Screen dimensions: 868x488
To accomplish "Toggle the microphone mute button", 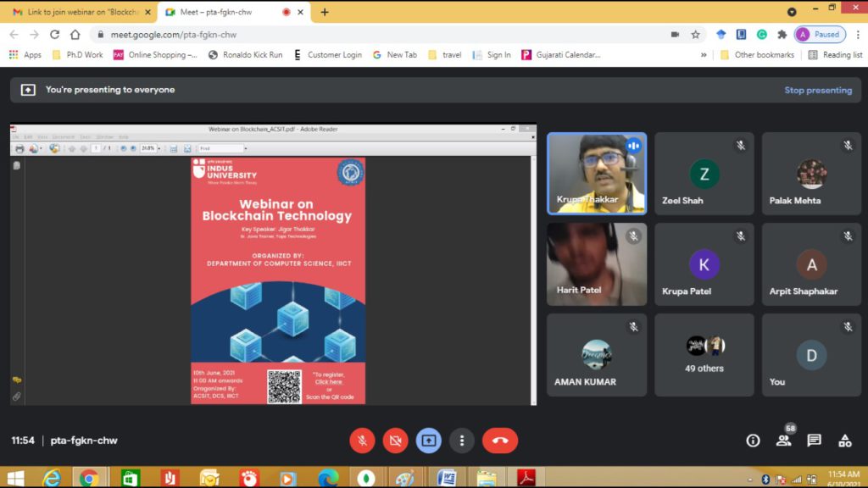I will tap(362, 441).
